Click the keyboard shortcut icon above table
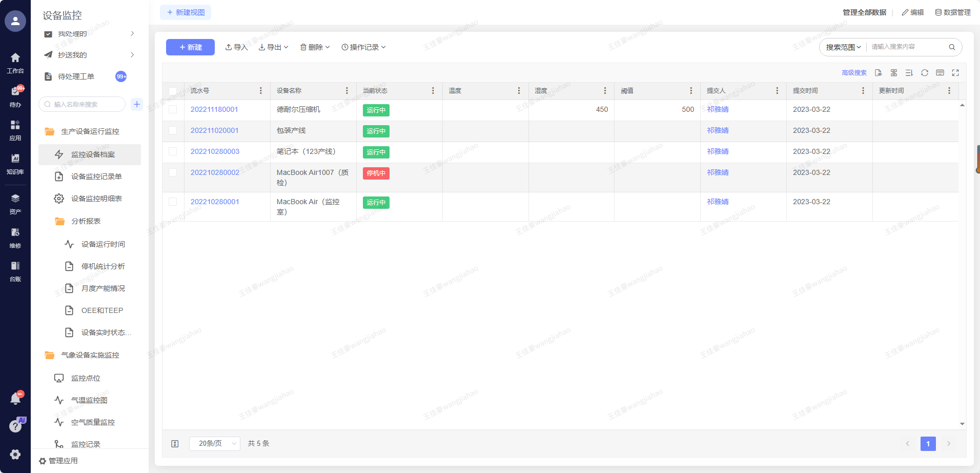 [x=940, y=73]
